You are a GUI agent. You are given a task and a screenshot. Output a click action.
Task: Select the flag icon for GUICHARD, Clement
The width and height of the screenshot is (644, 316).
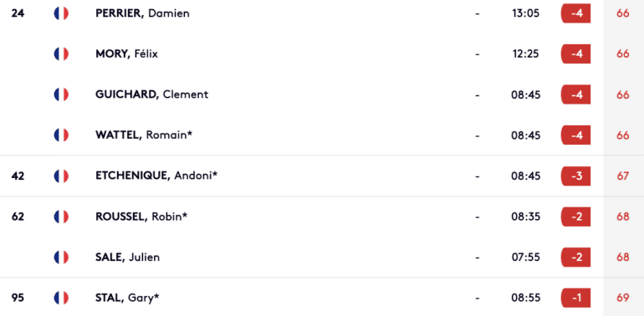61,94
